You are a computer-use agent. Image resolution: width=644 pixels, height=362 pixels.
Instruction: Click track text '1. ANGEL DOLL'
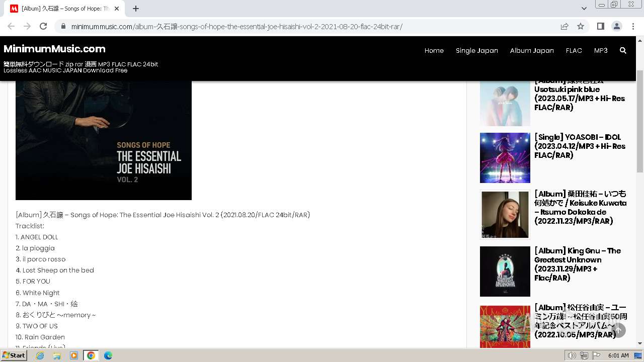(37, 237)
